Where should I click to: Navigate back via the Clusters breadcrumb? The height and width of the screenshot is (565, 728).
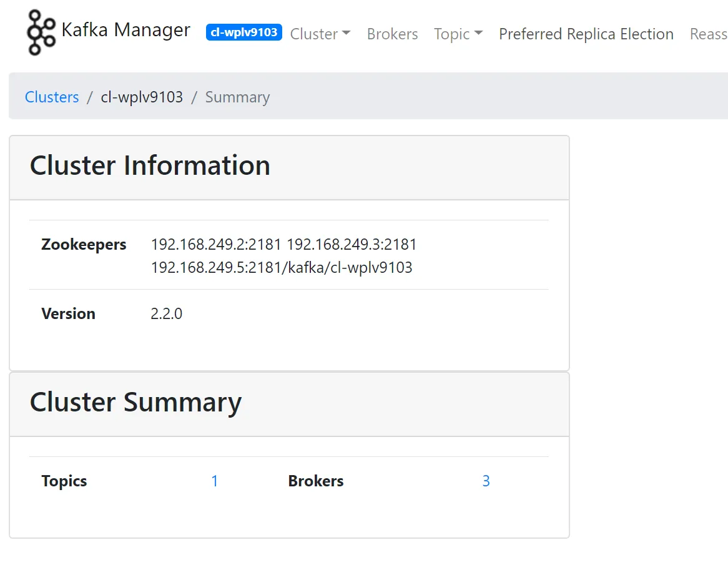point(52,97)
